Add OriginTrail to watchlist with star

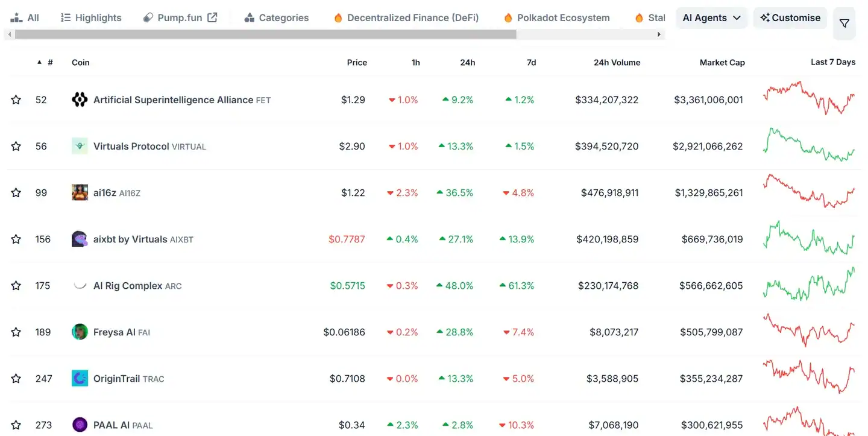click(x=16, y=379)
